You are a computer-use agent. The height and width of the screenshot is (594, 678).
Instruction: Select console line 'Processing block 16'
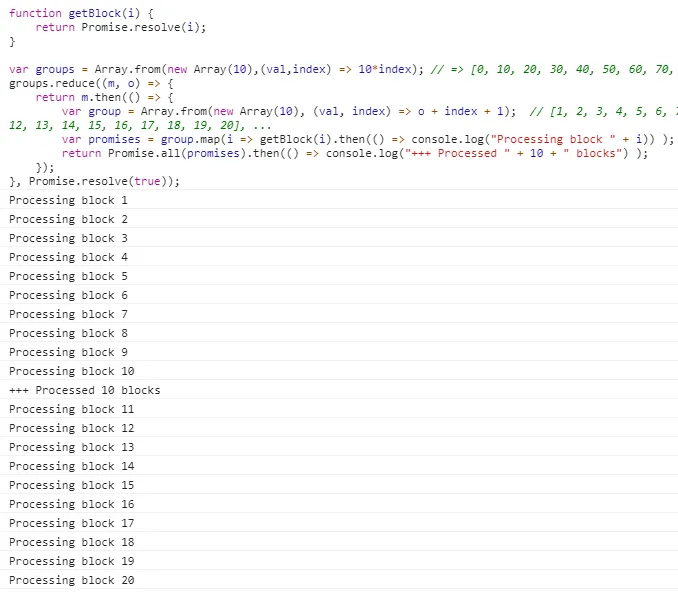[x=339, y=504]
